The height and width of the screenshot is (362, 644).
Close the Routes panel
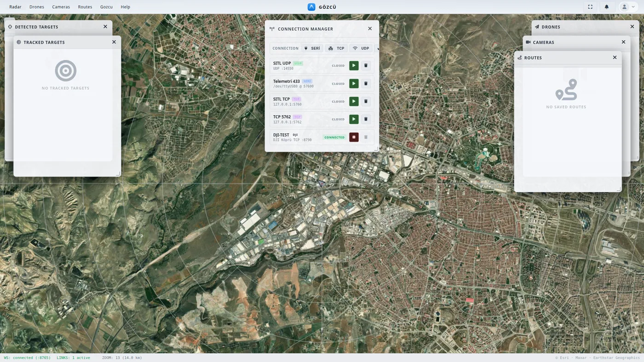615,57
